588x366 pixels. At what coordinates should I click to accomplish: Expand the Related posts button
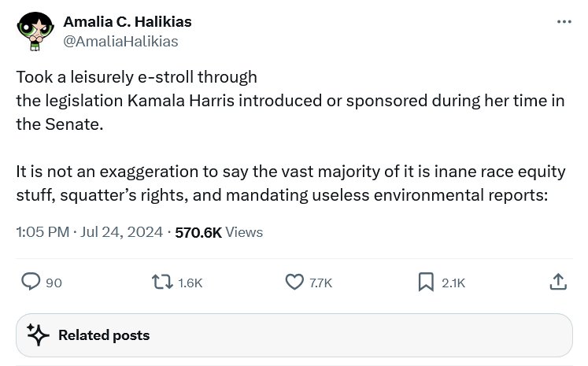click(x=294, y=335)
